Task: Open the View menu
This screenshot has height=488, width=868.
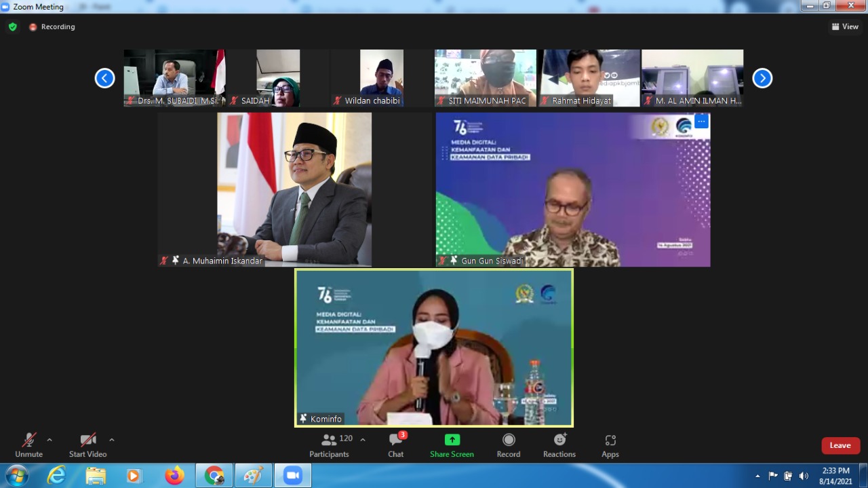Action: tap(845, 26)
